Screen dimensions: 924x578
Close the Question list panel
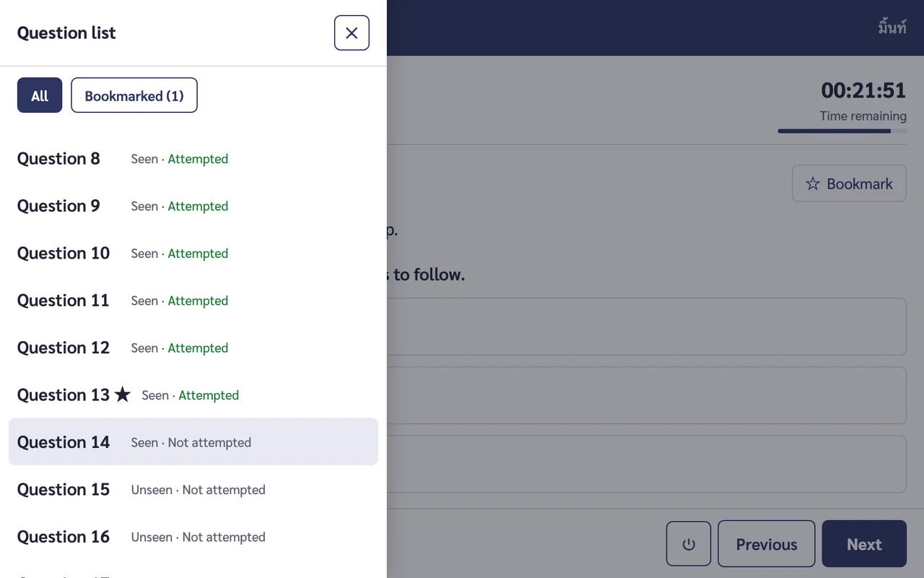(352, 33)
